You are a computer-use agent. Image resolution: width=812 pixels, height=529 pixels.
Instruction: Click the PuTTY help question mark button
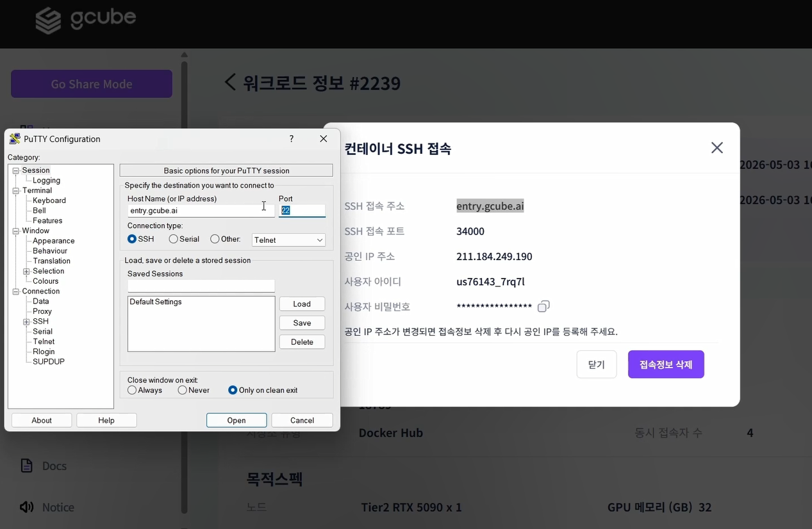point(292,139)
